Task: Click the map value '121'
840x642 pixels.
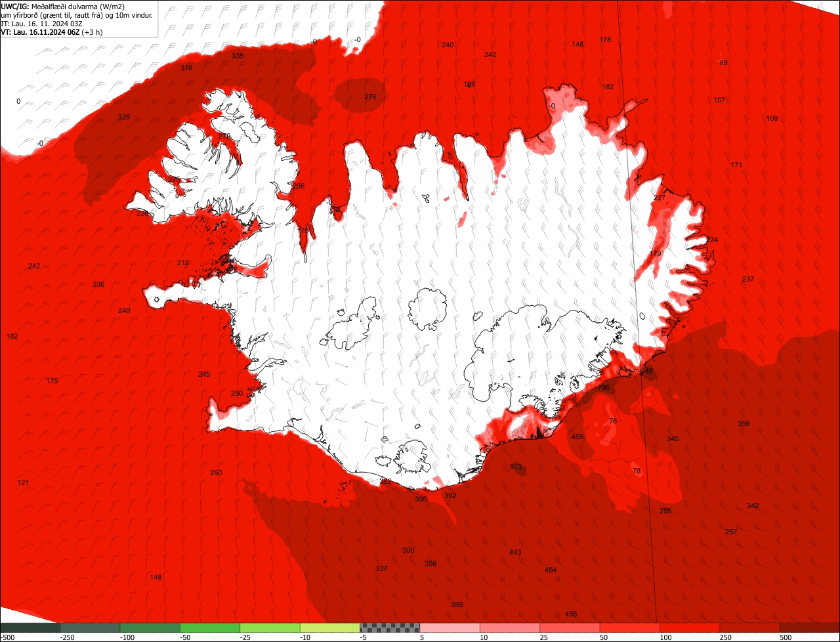Action: click(x=23, y=482)
